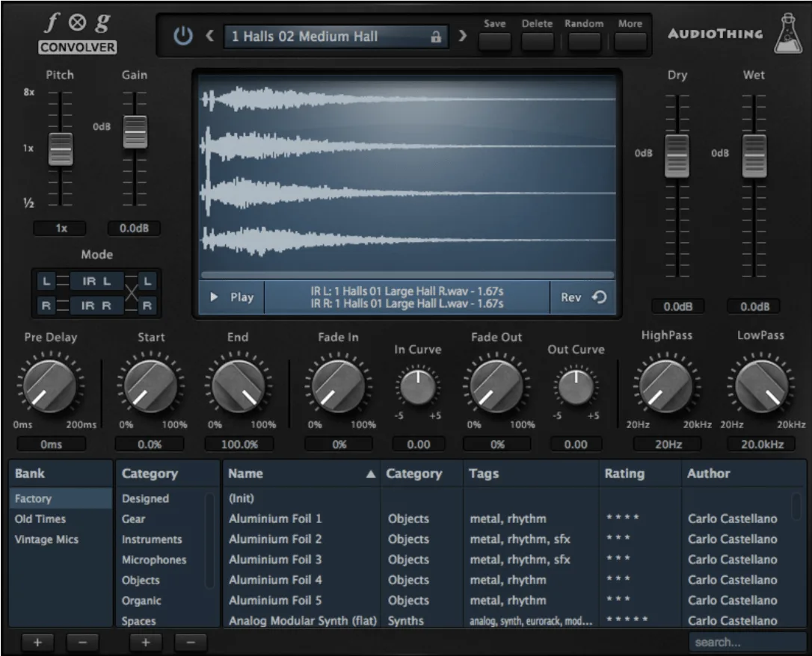Image resolution: width=812 pixels, height=656 pixels.
Task: Remove selected bank with minus button
Action: point(83,643)
